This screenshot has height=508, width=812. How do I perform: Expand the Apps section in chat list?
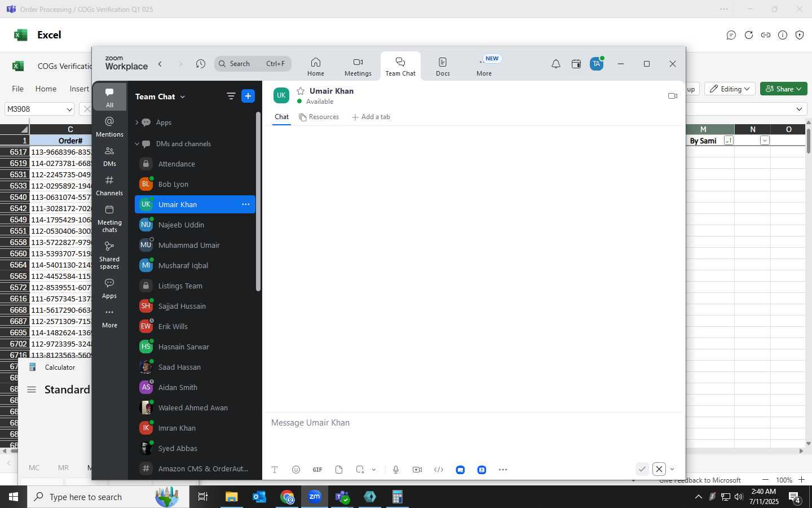coord(137,122)
